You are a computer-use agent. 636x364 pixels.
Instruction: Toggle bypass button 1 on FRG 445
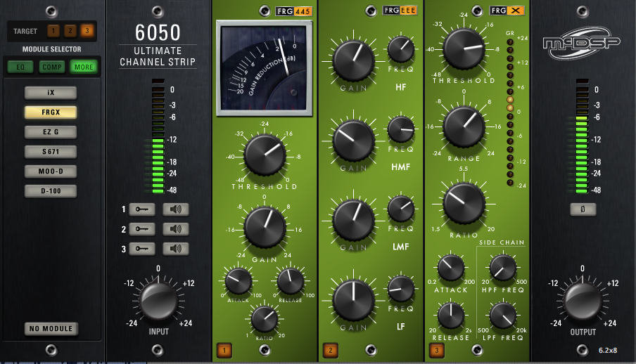point(224,350)
